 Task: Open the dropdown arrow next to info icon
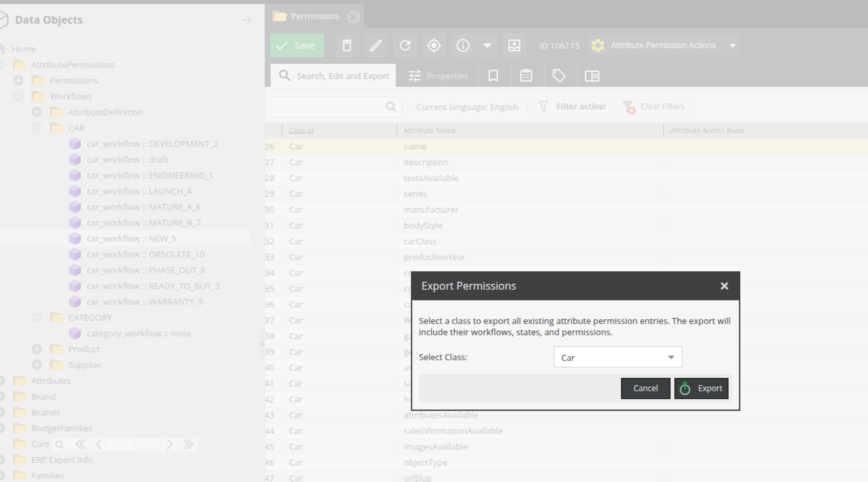(x=487, y=45)
